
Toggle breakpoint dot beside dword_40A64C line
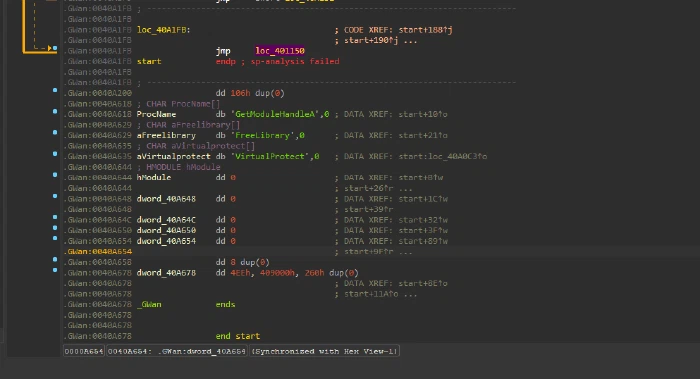click(x=55, y=217)
